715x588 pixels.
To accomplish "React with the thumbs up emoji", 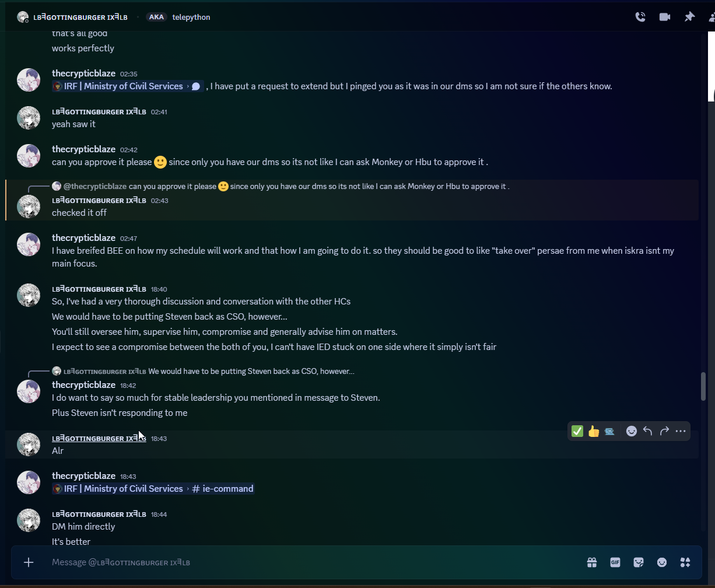I will click(594, 431).
